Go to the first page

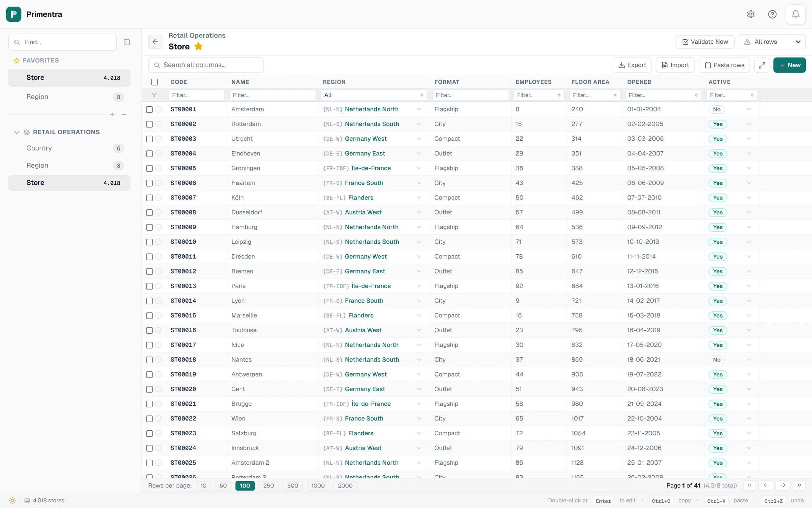[x=749, y=485]
